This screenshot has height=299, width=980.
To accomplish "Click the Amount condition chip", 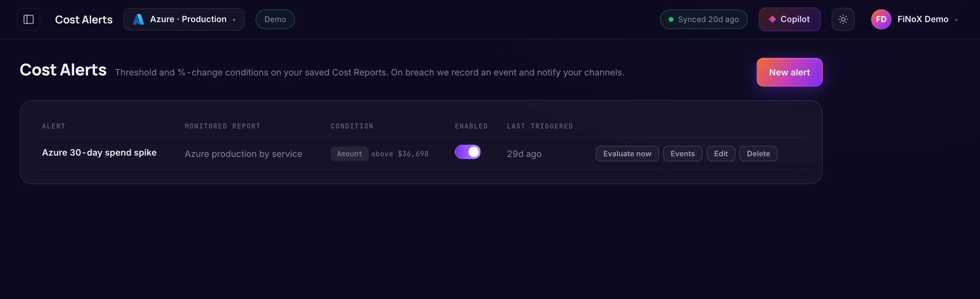I will click(349, 154).
